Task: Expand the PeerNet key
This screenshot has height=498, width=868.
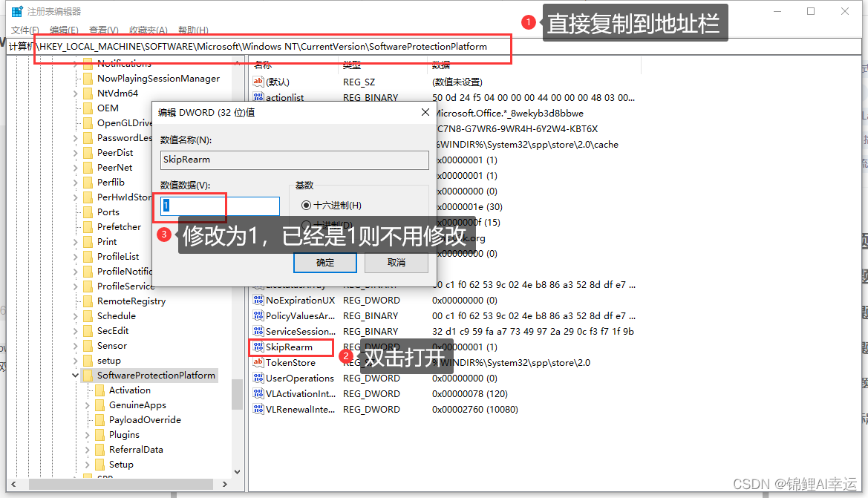Action: [76, 168]
